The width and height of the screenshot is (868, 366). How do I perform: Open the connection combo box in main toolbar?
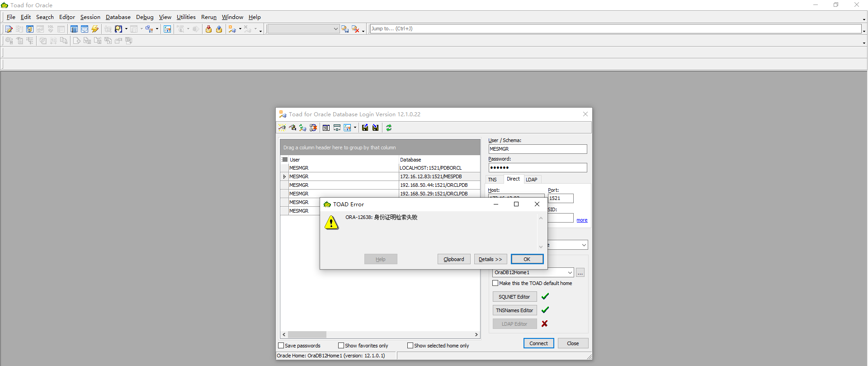303,29
